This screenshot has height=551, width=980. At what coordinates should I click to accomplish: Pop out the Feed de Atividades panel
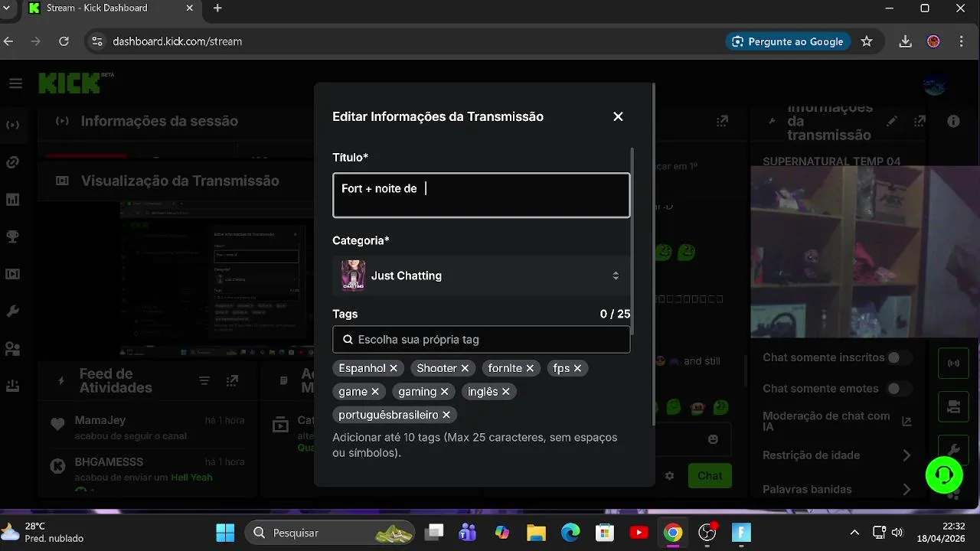[x=232, y=380]
